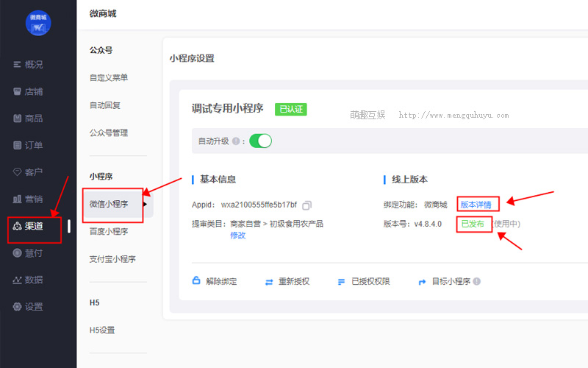
Task: Click the 数据 data chart icon
Action: (17, 280)
